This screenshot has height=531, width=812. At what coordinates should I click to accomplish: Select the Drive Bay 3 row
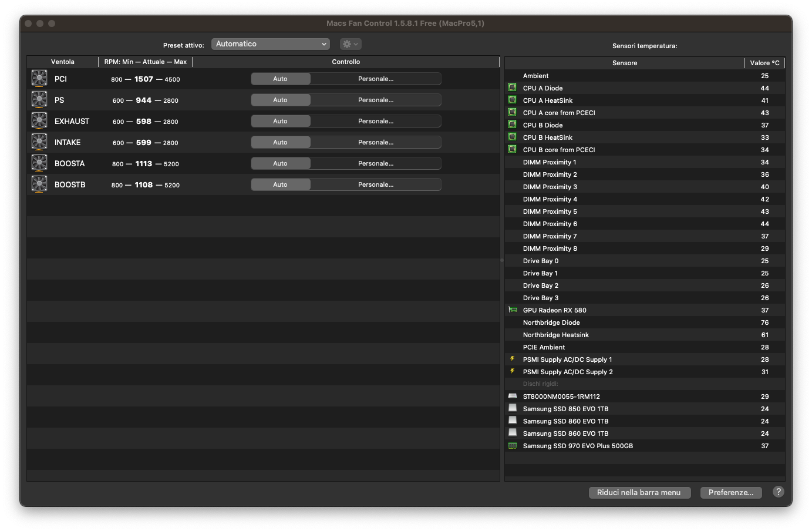pyautogui.click(x=645, y=298)
